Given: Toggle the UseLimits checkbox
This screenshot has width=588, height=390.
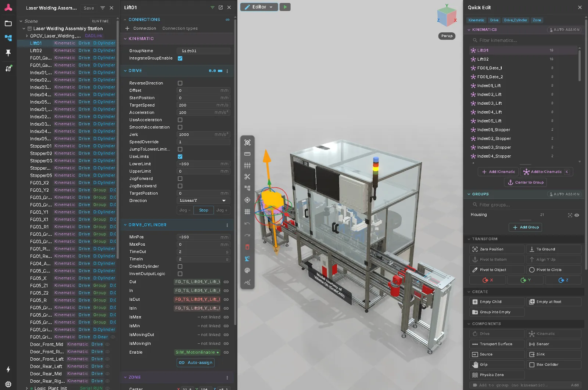Looking at the screenshot, I should point(180,157).
